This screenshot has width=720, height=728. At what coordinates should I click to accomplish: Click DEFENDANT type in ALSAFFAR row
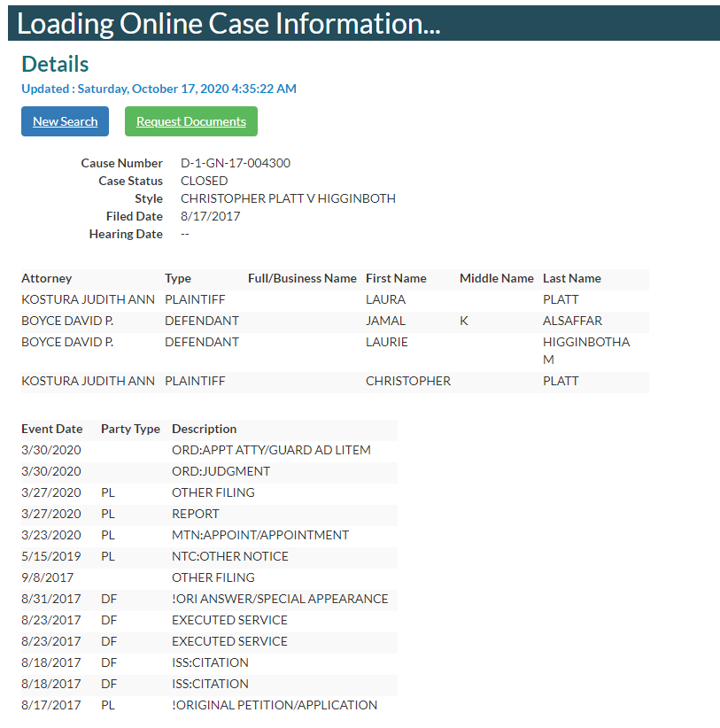pyautogui.click(x=201, y=321)
